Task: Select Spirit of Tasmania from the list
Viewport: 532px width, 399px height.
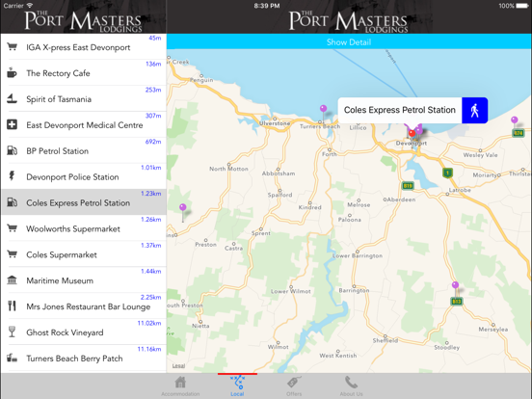Action: [84, 98]
